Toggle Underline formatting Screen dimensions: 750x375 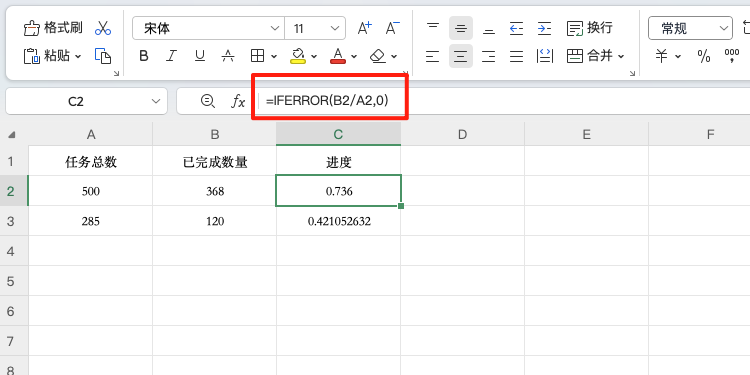coord(200,56)
